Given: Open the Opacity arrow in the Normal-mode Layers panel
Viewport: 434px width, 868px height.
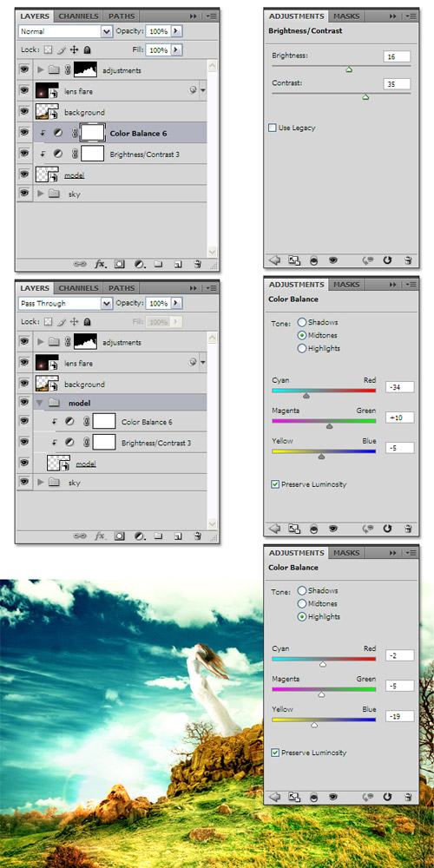Looking at the screenshot, I should pyautogui.click(x=176, y=31).
